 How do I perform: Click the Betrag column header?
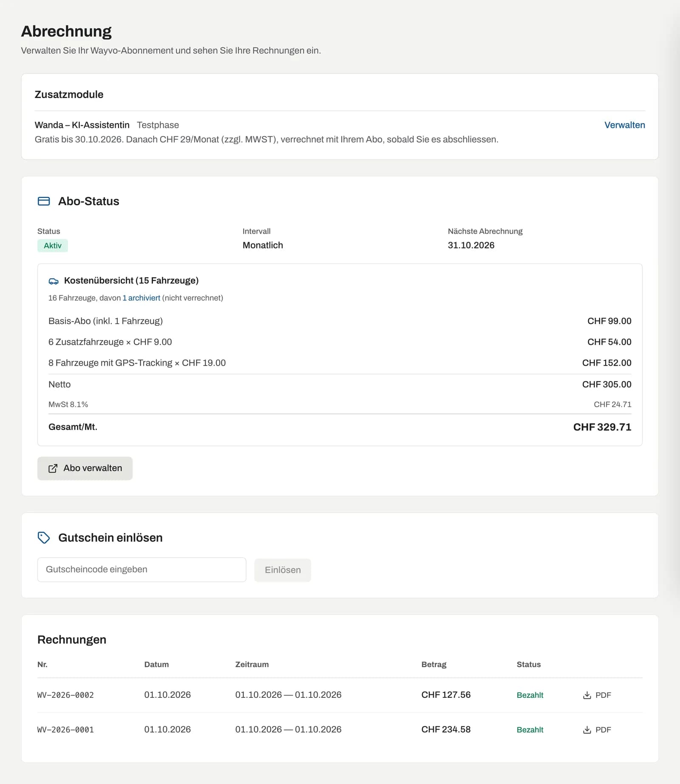point(434,664)
